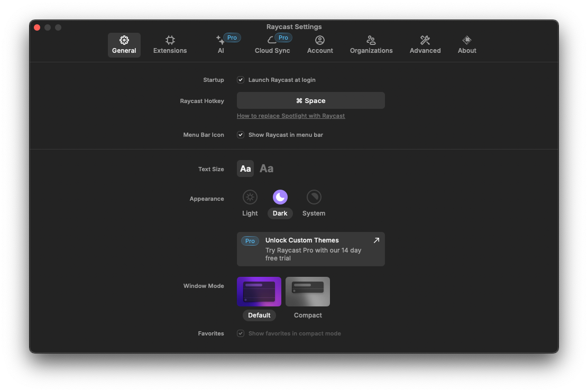Click the Show Raycast in menu bar text
Screen dimensions: 588x392
[x=286, y=135]
